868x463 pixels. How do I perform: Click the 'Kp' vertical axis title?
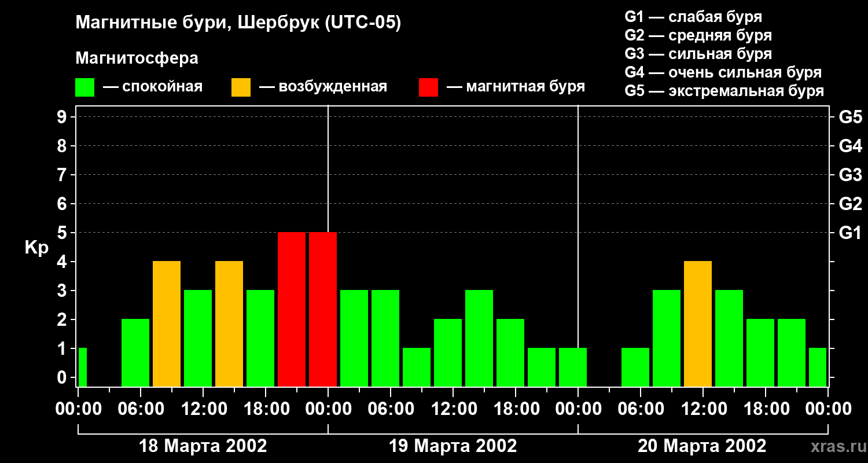click(x=36, y=248)
